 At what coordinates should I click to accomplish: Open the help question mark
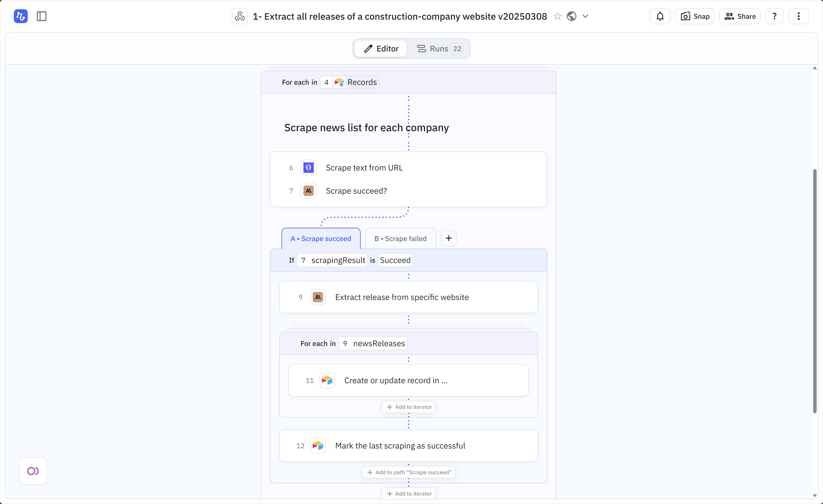click(x=774, y=16)
